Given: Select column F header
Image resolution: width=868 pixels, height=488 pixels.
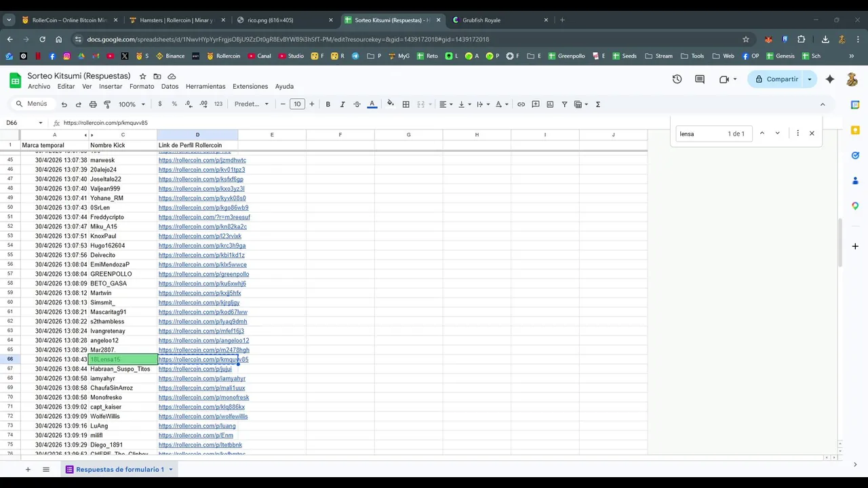Looking at the screenshot, I should [x=340, y=135].
